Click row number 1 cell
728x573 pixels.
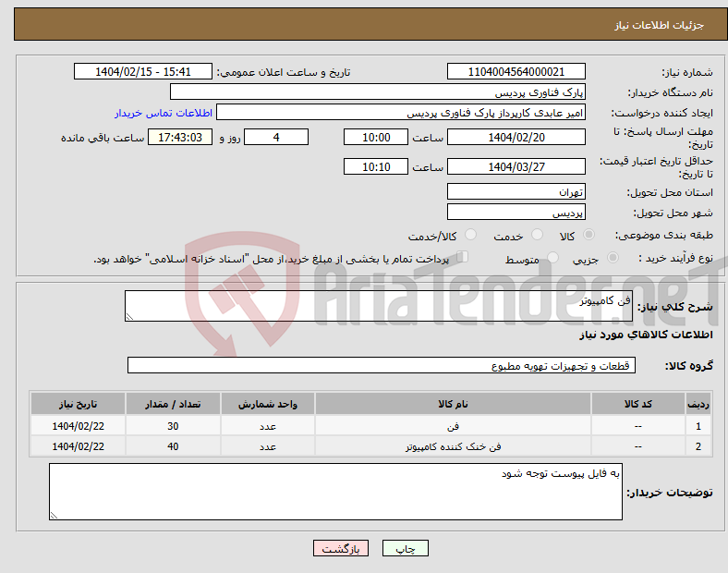[x=698, y=426]
